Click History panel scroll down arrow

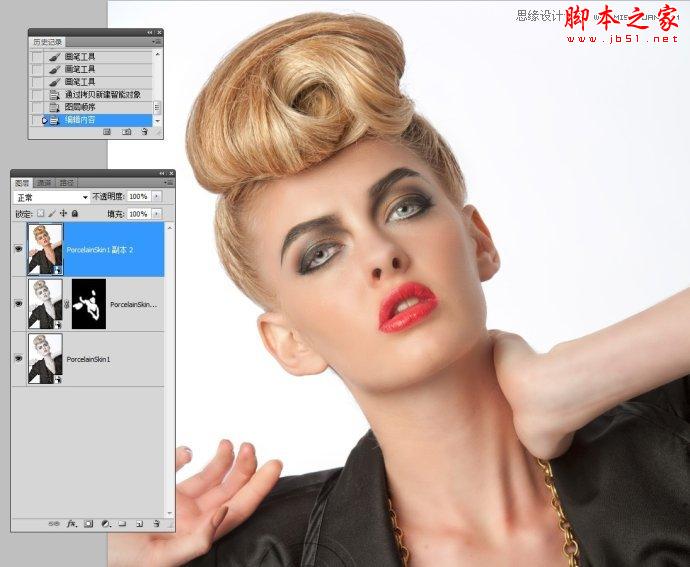[x=158, y=121]
